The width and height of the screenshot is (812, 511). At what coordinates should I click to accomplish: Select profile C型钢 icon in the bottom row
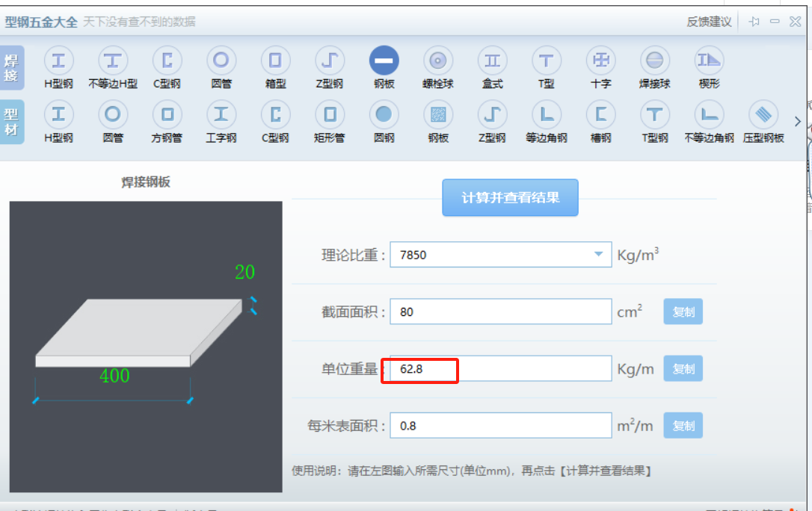tap(275, 115)
